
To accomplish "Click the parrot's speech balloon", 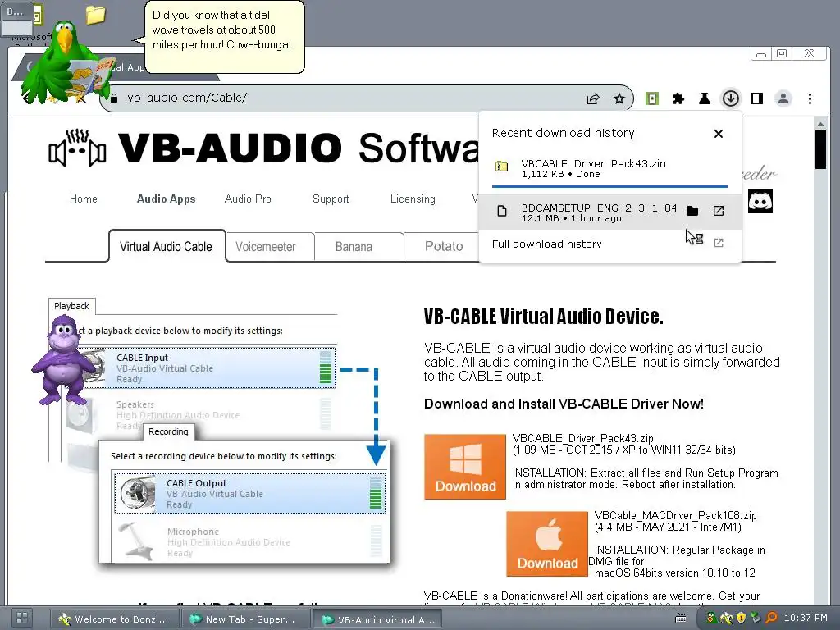I will click(225, 36).
